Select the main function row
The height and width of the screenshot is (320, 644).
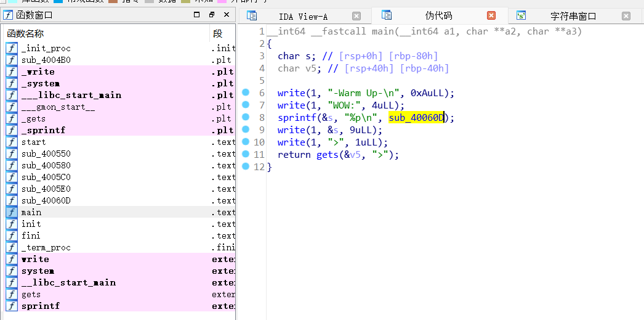[x=120, y=212]
